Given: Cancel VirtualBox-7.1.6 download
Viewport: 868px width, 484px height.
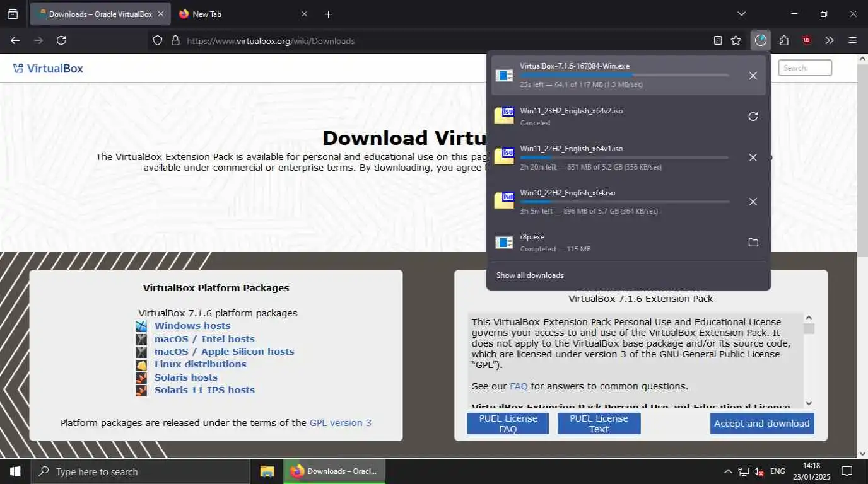Looking at the screenshot, I should [753, 76].
